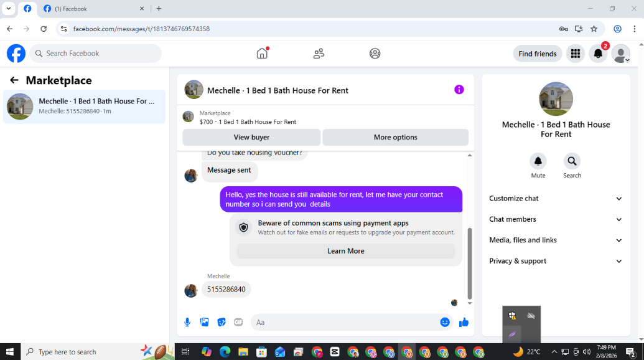Click the attach photo icon
The width and height of the screenshot is (644, 360).
pos(204,322)
